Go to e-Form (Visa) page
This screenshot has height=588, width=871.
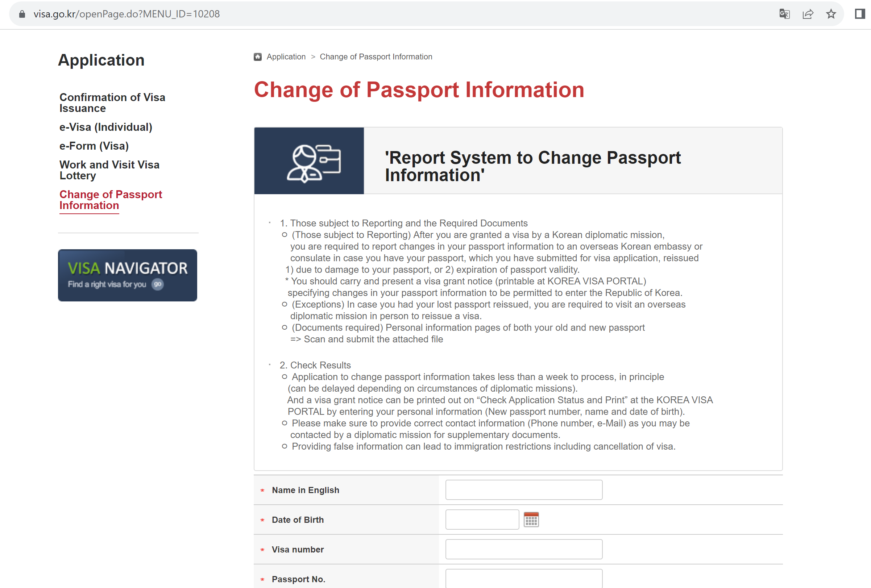[94, 146]
